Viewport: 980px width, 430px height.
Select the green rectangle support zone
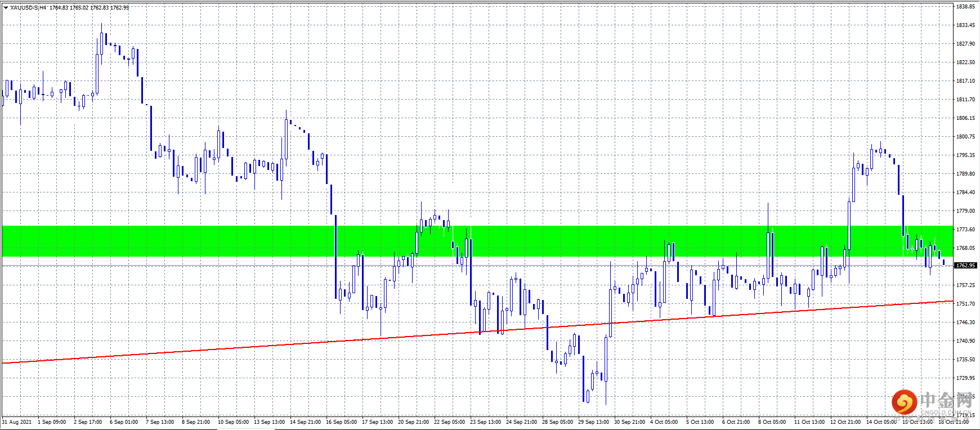[477, 241]
